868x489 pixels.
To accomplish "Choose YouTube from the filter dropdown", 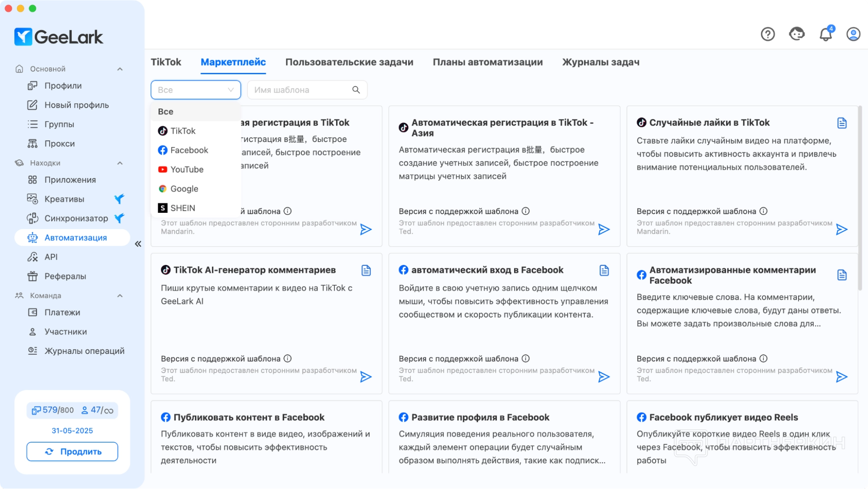I will click(x=187, y=169).
